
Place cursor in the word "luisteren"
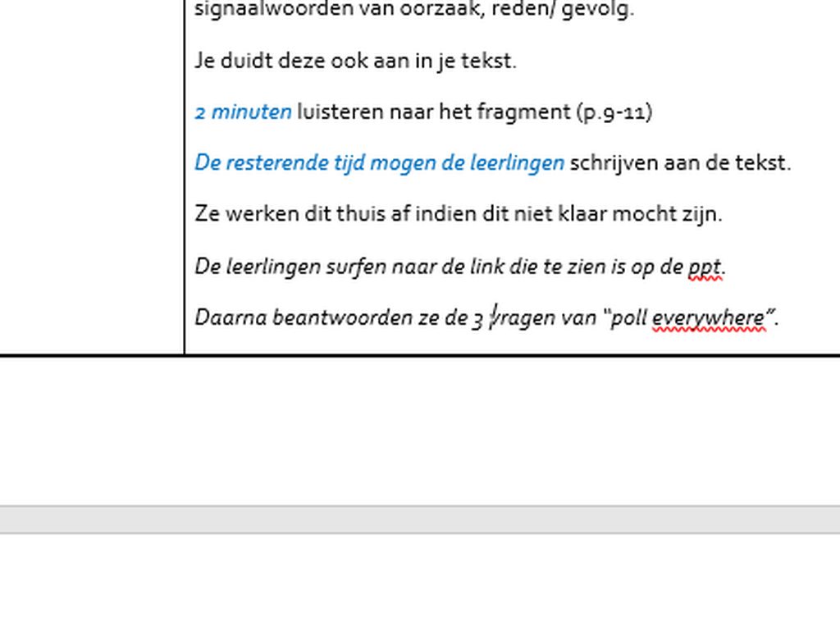tap(338, 112)
